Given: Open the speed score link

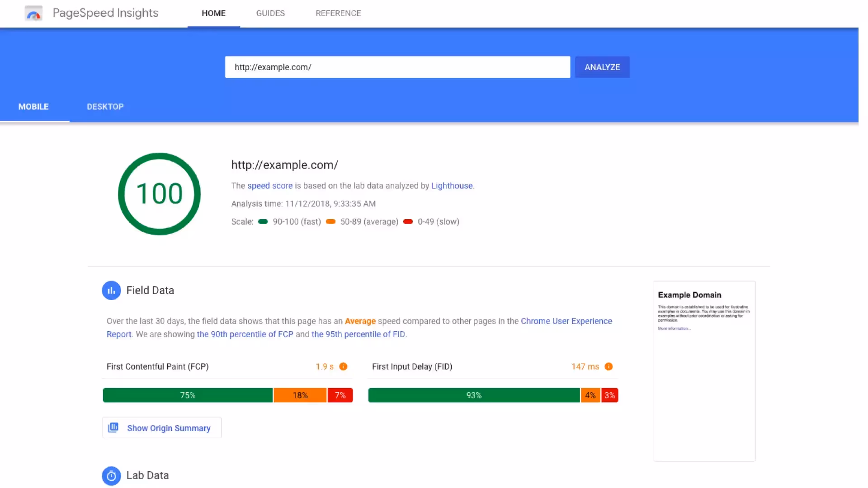Looking at the screenshot, I should 270,186.
